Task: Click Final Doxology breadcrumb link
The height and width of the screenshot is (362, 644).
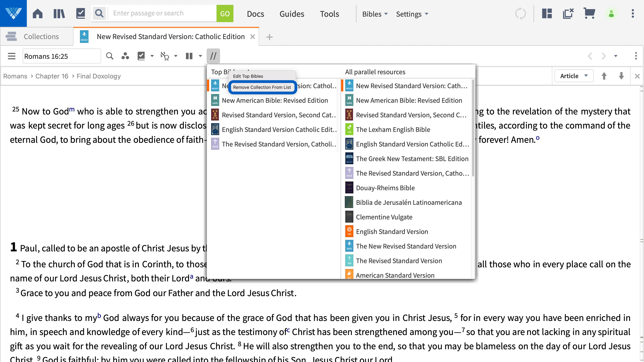Action: (x=98, y=76)
